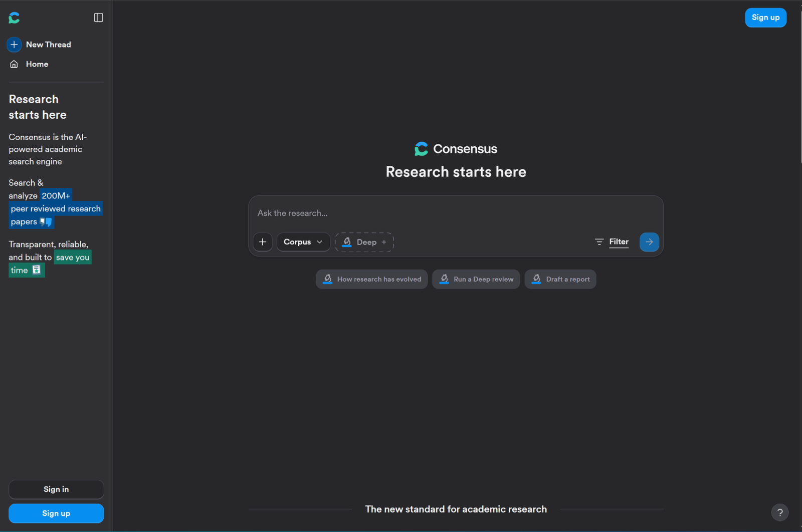
Task: Click the New Thread plus icon
Action: coord(14,45)
